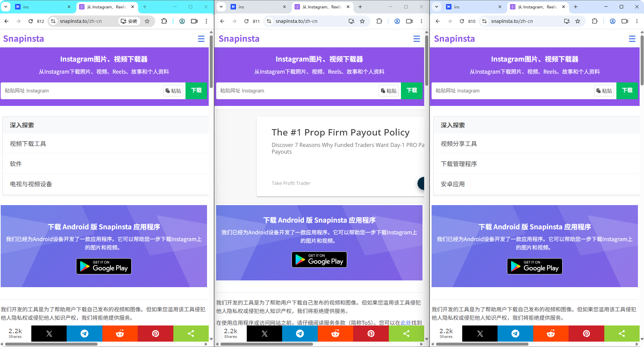
Task: Share on Reddit in right window
Action: (551, 334)
